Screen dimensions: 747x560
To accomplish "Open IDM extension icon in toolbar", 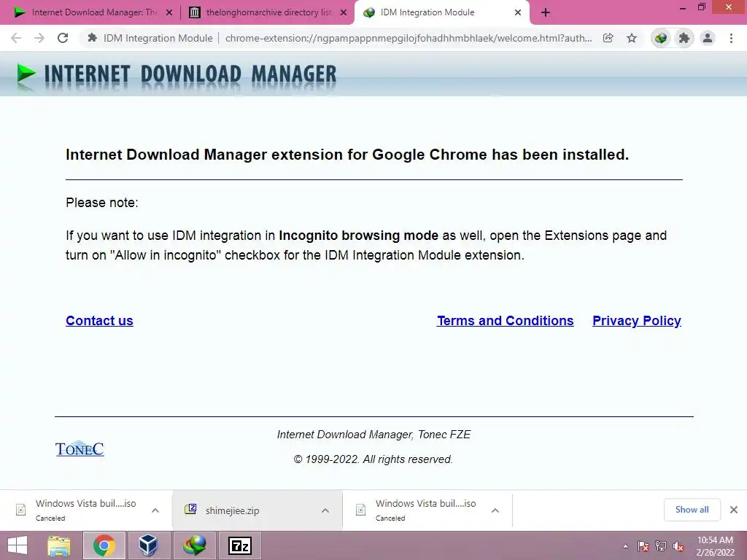I will tap(661, 38).
